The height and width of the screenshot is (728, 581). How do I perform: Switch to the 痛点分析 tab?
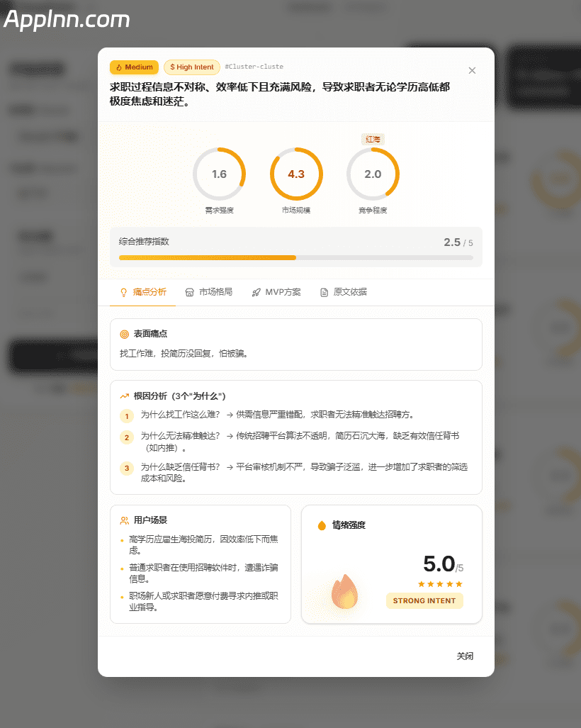pyautogui.click(x=143, y=292)
